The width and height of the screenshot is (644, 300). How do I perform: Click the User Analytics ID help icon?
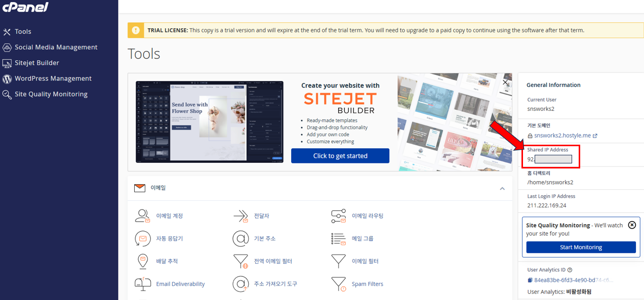pos(570,270)
